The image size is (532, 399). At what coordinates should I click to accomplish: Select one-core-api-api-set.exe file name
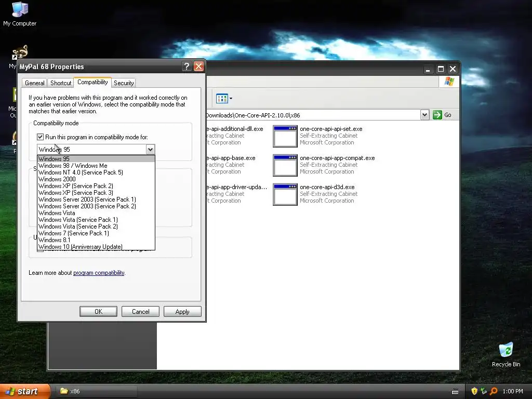tap(331, 129)
